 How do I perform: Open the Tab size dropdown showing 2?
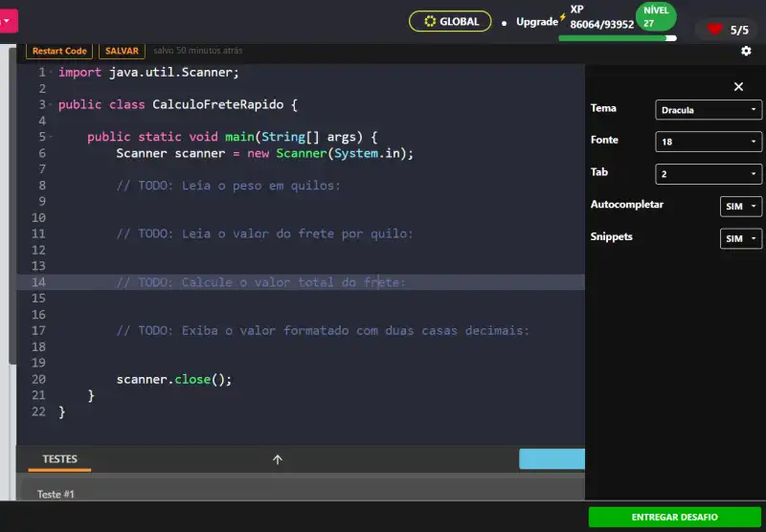708,174
